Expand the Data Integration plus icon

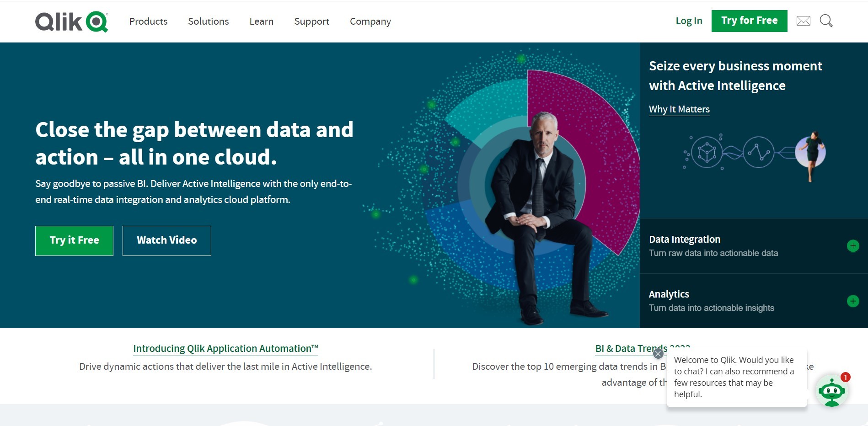[x=853, y=246]
